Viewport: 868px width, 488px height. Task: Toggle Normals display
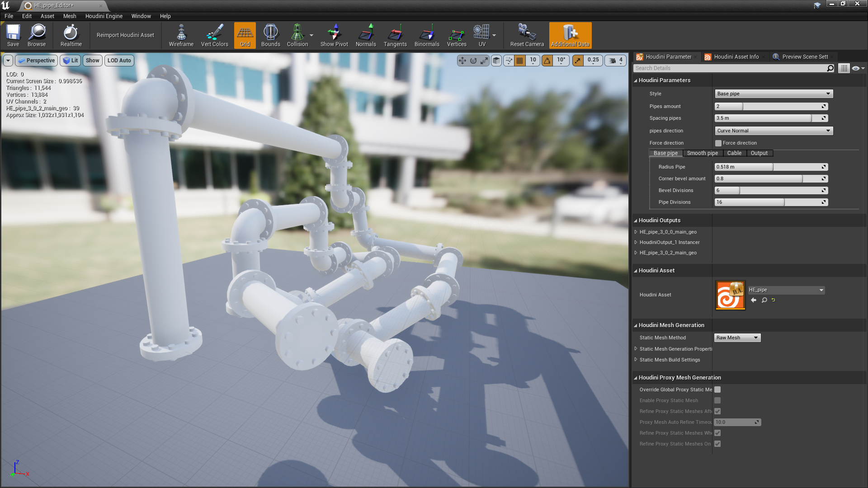pyautogui.click(x=366, y=35)
